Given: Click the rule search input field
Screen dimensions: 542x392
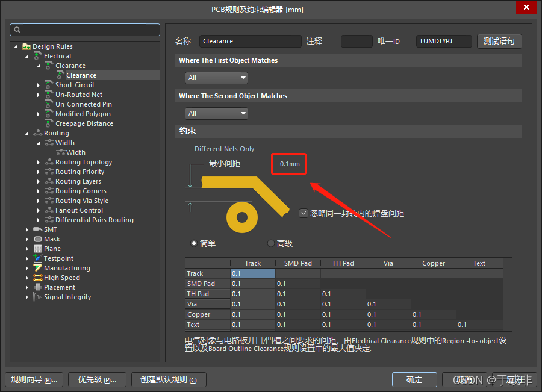Looking at the screenshot, I should pyautogui.click(x=85, y=30).
